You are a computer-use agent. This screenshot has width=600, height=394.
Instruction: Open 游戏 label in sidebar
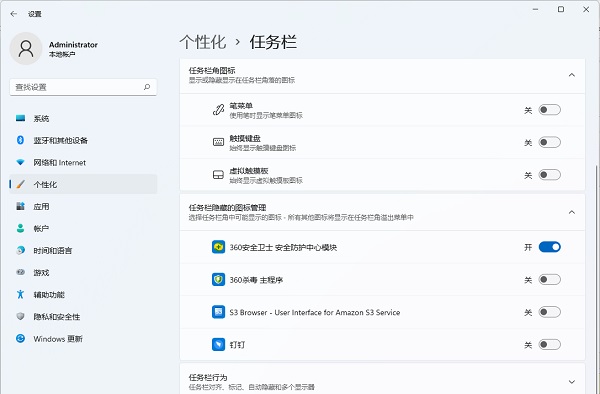[x=41, y=273]
